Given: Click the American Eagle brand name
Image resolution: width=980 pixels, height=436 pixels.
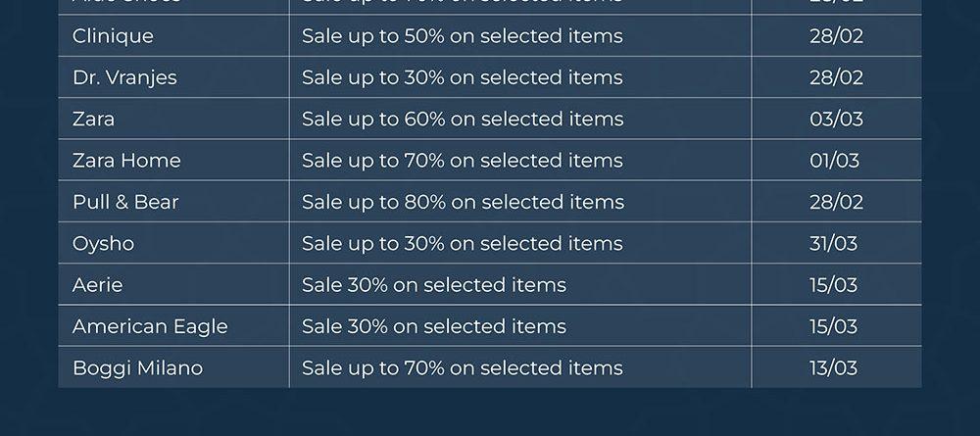Looking at the screenshot, I should click(x=150, y=326).
